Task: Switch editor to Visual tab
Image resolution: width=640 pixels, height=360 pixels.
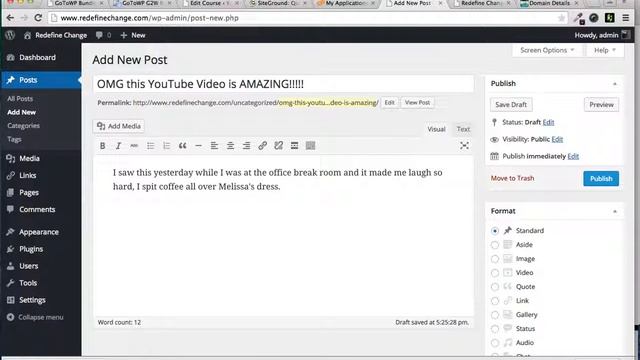Action: 436,129
